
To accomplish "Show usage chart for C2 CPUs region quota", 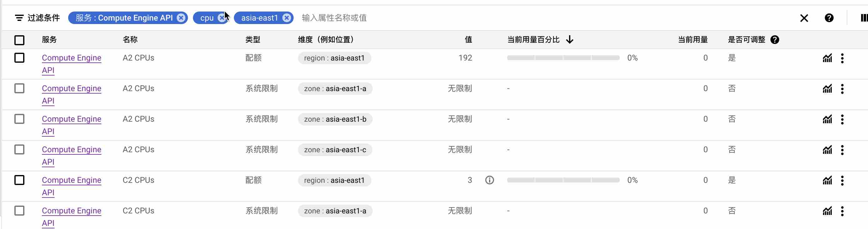I will [827, 180].
